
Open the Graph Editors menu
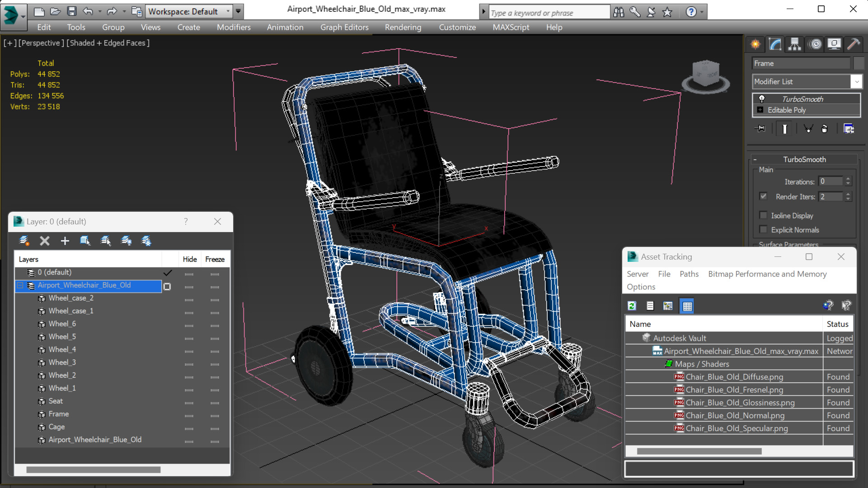point(344,27)
